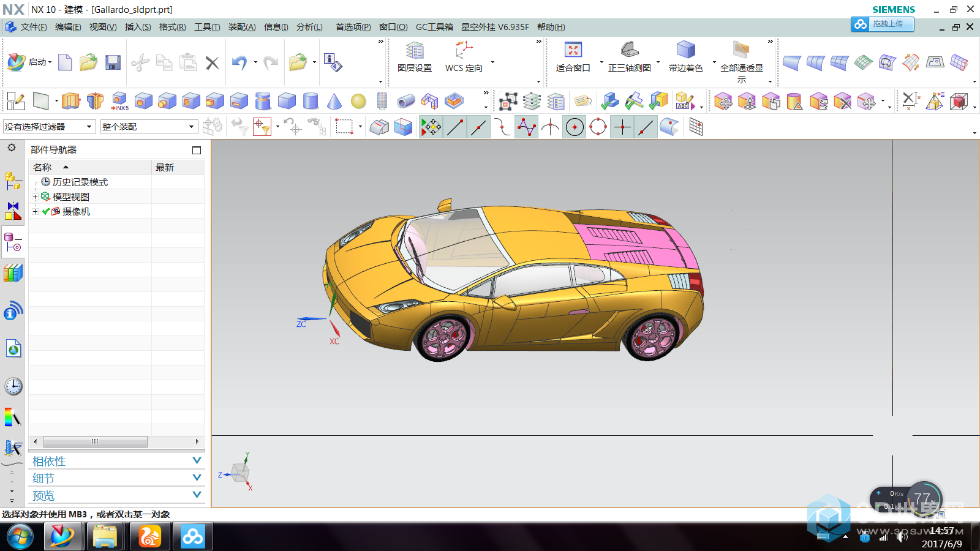
Task: Select the Extrude tool
Action: [71, 101]
